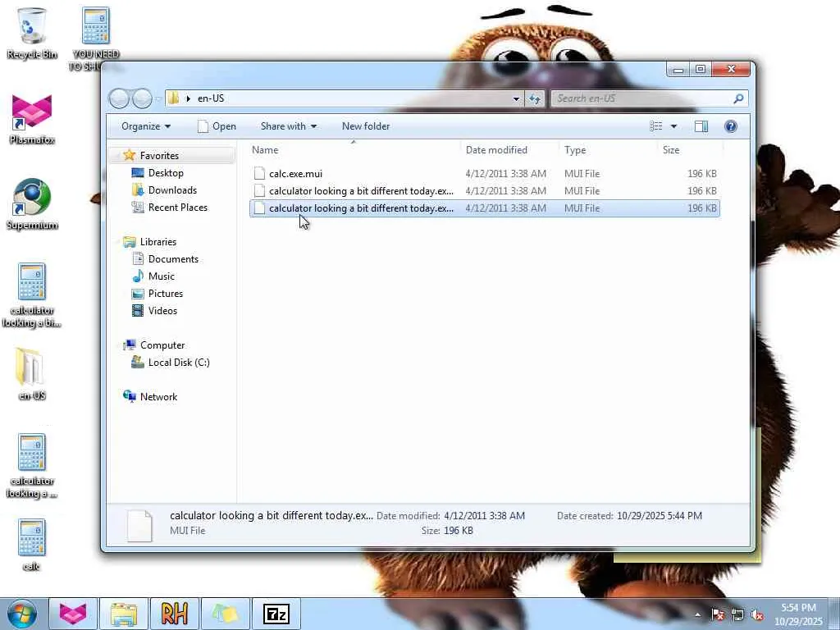
Task: Open the Share with menu
Action: [288, 126]
